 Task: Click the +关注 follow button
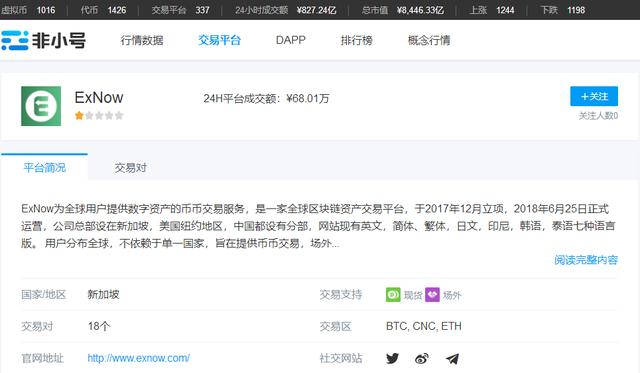(594, 96)
